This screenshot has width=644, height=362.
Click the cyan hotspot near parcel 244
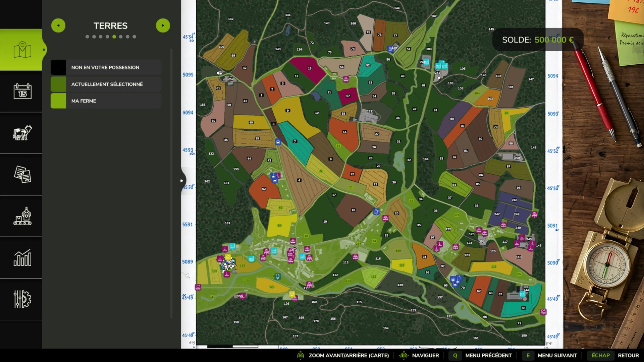pyautogui.click(x=522, y=294)
